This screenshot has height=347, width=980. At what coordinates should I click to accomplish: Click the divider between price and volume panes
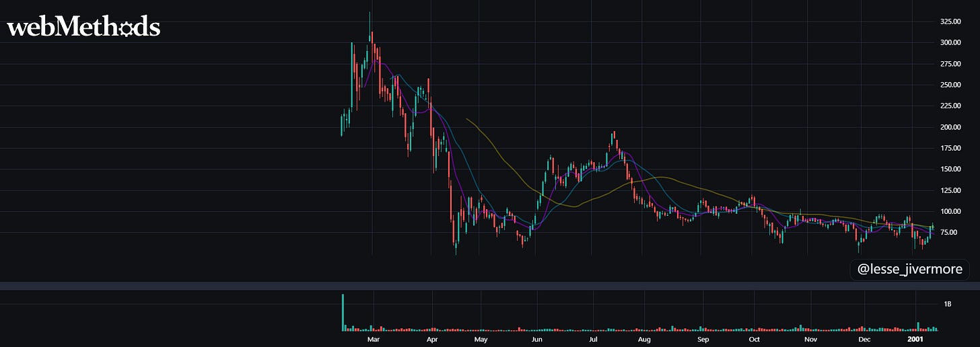click(x=490, y=286)
